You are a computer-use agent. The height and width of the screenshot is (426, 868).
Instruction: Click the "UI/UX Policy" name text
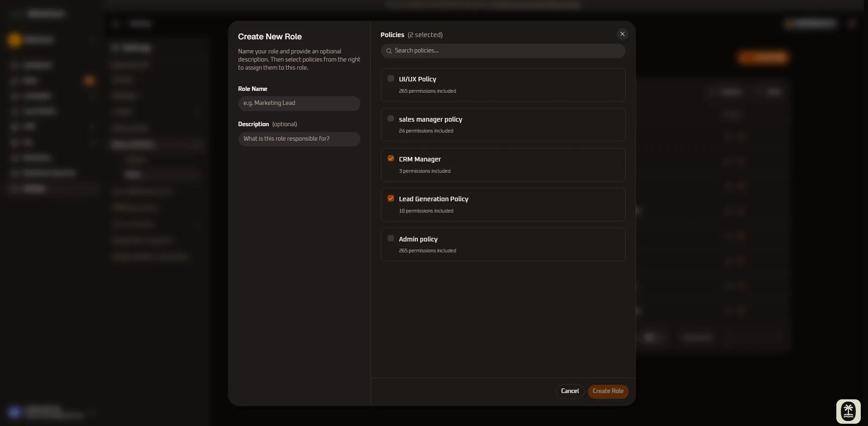(x=417, y=79)
